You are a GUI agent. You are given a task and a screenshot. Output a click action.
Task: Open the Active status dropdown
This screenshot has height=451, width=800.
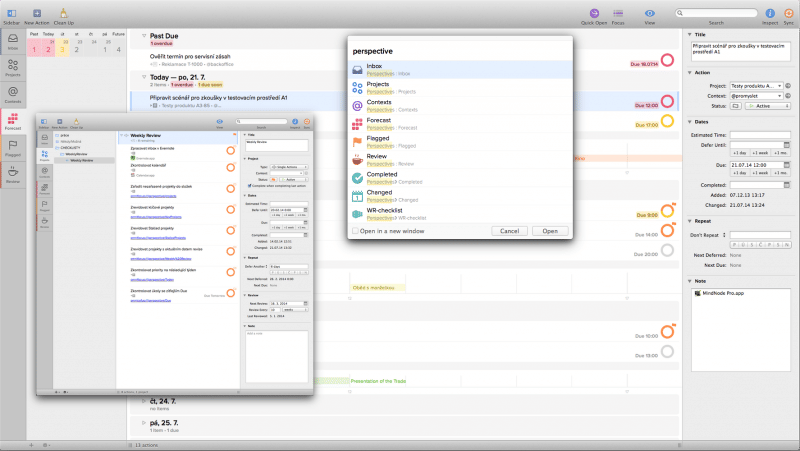(x=756, y=104)
